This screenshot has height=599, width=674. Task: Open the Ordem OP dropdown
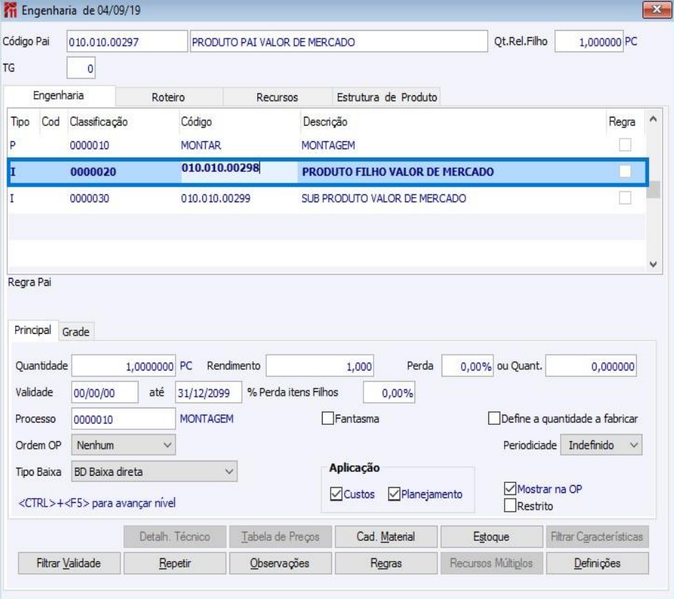click(x=123, y=445)
